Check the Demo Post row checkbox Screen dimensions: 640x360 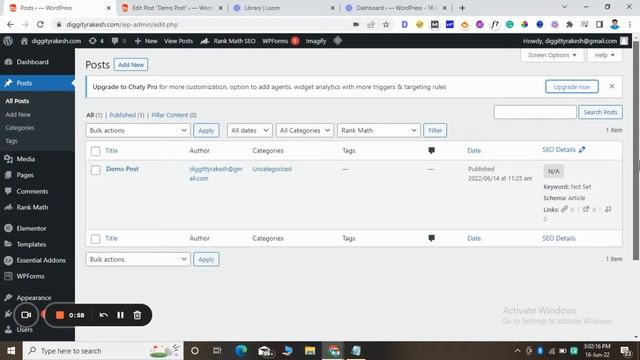pos(96,170)
